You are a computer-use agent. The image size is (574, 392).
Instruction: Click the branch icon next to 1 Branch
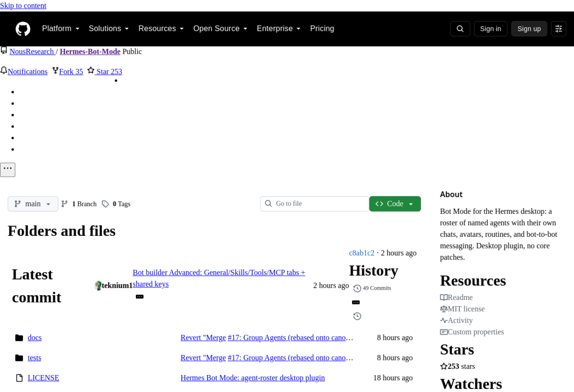click(x=65, y=204)
